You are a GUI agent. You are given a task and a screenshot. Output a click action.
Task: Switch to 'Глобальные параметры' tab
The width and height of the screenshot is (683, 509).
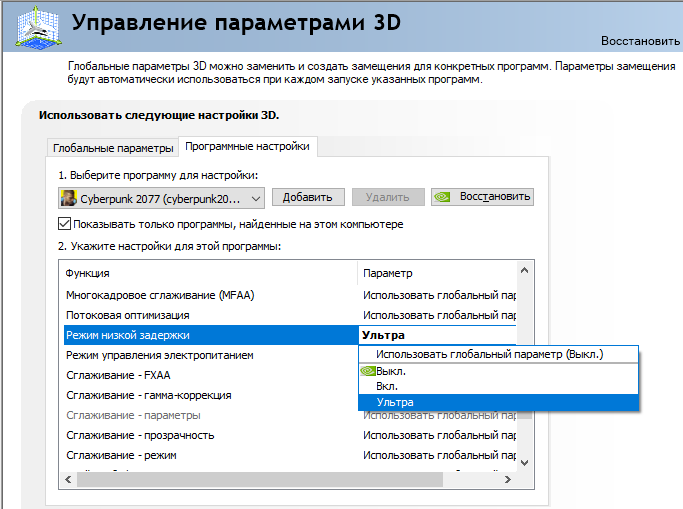(113, 148)
